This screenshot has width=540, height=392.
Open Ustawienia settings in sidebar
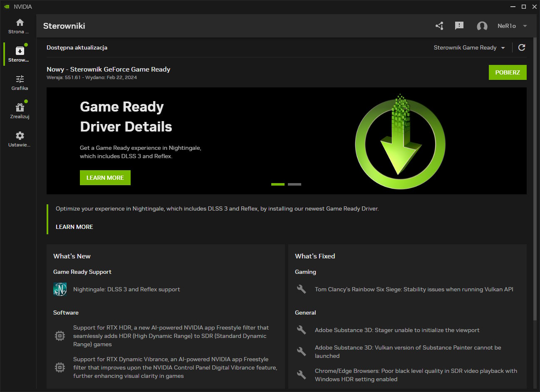tap(20, 139)
